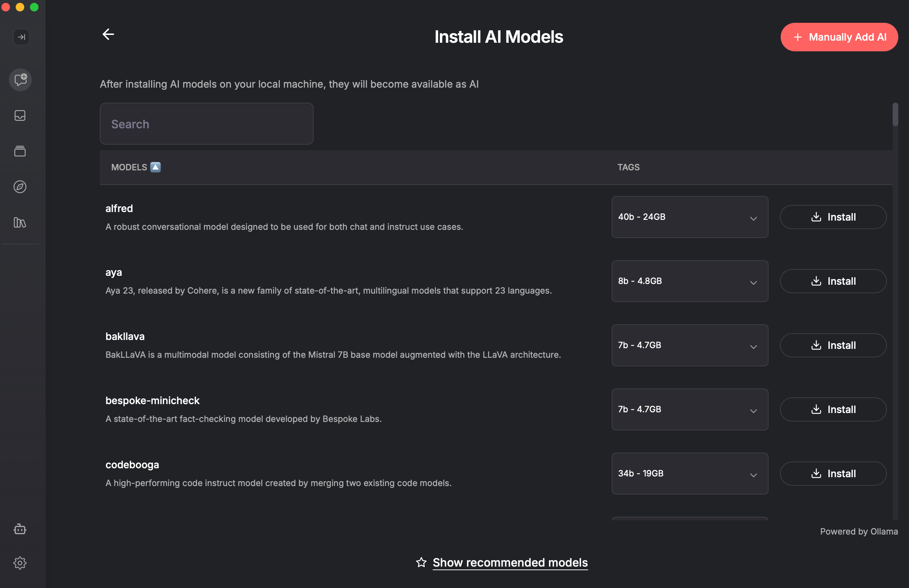Start a new chat via sidebar icon

point(20,80)
